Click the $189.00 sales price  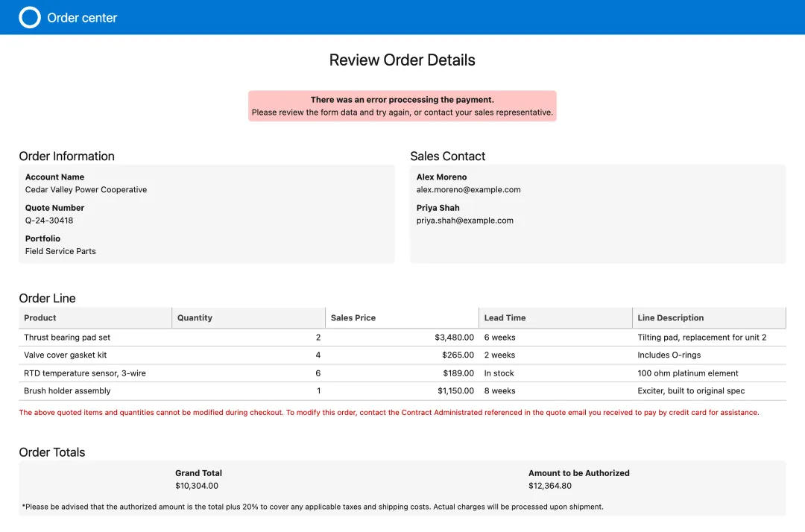(x=458, y=373)
